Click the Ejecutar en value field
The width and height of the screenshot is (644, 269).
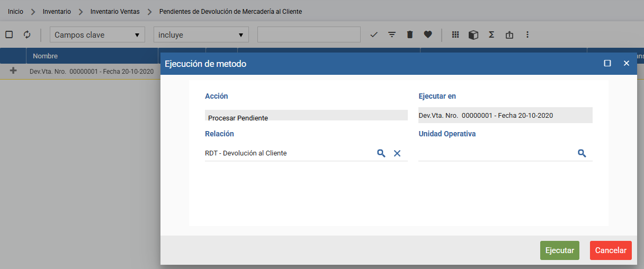coord(505,115)
